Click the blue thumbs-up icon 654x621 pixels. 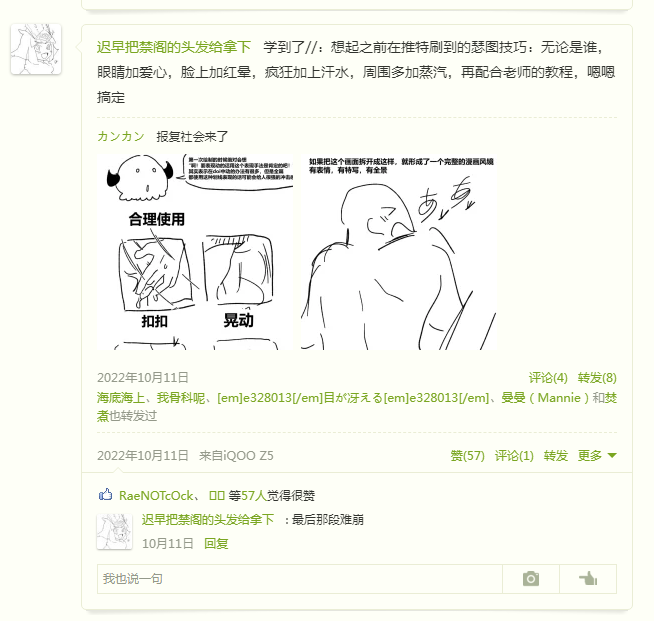[x=106, y=495]
